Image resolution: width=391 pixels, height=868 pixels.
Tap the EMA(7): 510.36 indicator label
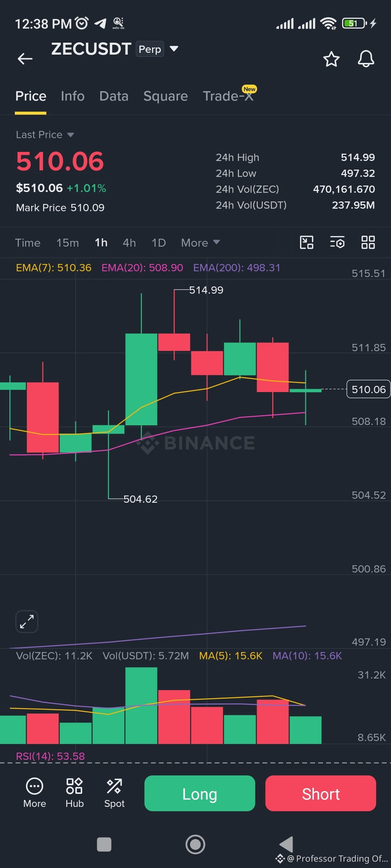[54, 268]
